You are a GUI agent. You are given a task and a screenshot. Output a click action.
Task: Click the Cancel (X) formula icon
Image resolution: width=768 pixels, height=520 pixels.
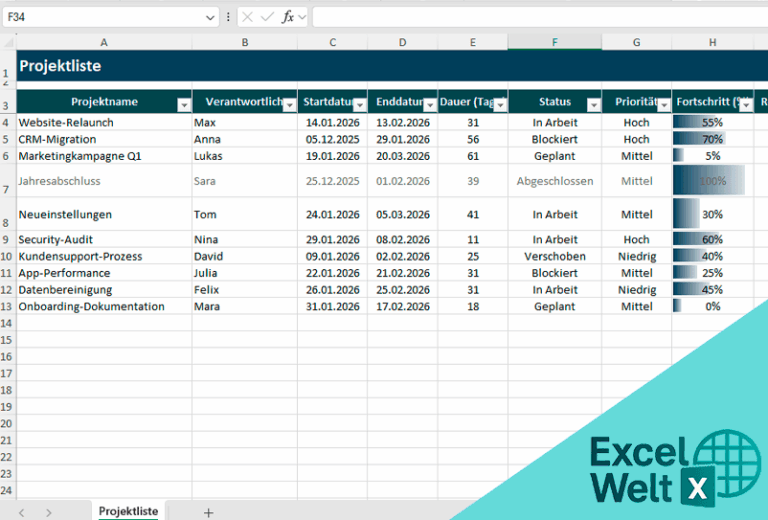247,17
